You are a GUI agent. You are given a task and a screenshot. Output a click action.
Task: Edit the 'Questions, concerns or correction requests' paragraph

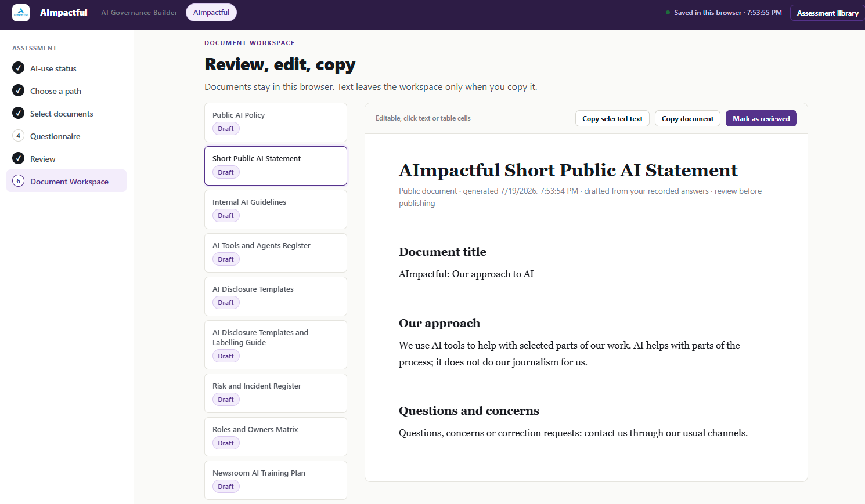tap(573, 433)
